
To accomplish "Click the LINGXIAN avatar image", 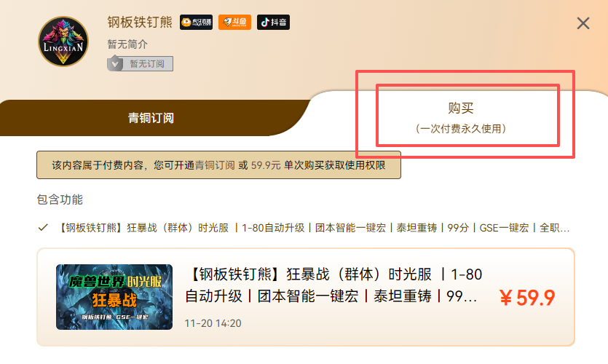I will pyautogui.click(x=63, y=41).
